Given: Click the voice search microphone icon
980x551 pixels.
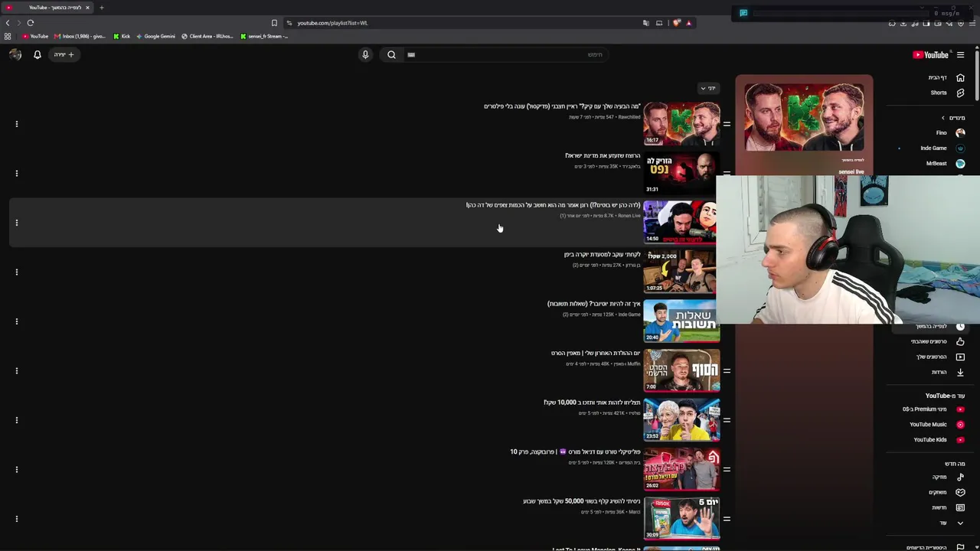Looking at the screenshot, I should 365,54.
